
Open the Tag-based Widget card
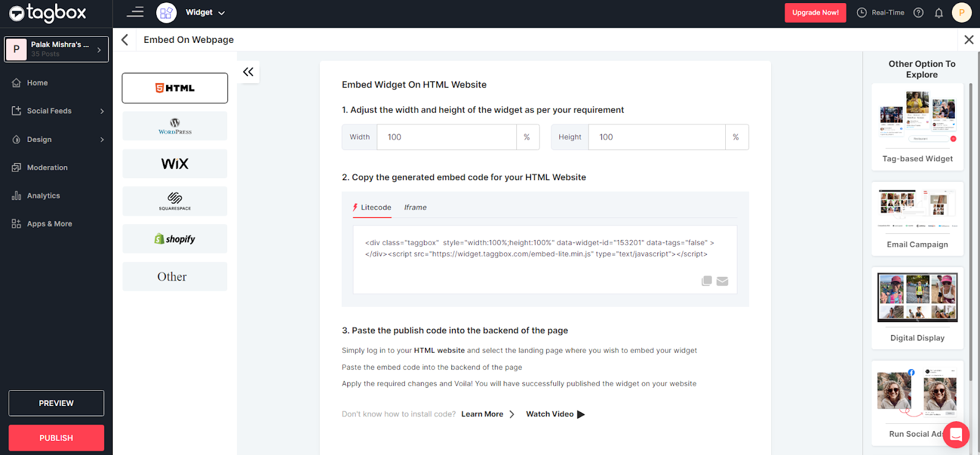918,127
